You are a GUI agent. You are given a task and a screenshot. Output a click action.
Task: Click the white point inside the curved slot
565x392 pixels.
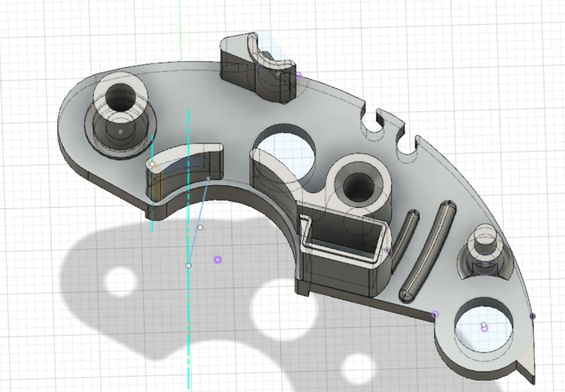coord(152,164)
